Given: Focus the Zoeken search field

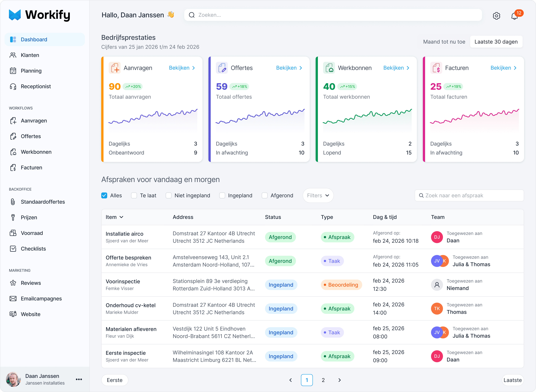Looking at the screenshot, I should pos(333,15).
